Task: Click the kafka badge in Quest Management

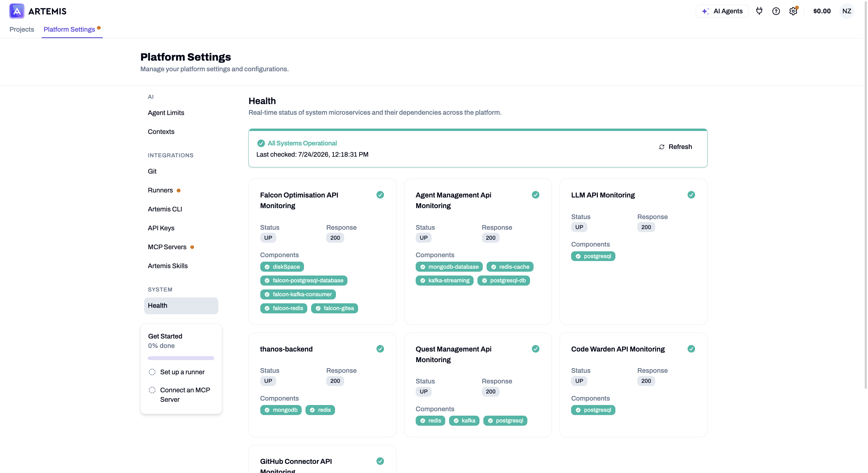Action: coord(464,420)
